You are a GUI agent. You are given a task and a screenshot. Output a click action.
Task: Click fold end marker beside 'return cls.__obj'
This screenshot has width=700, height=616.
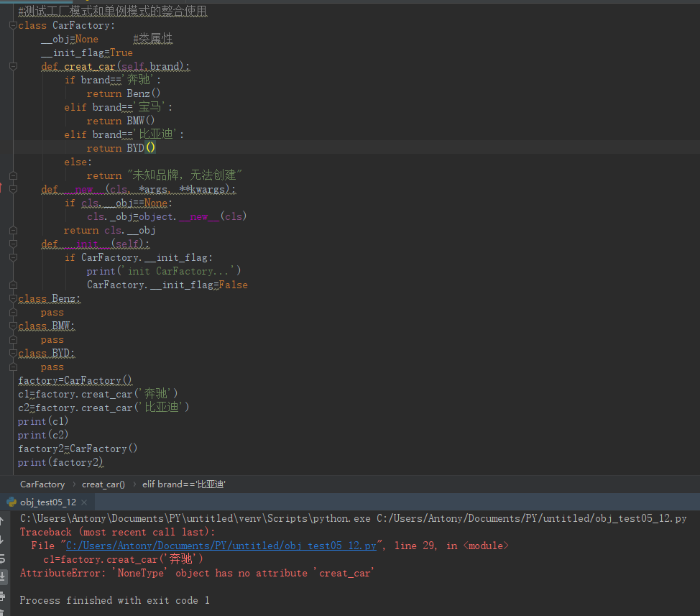click(13, 230)
